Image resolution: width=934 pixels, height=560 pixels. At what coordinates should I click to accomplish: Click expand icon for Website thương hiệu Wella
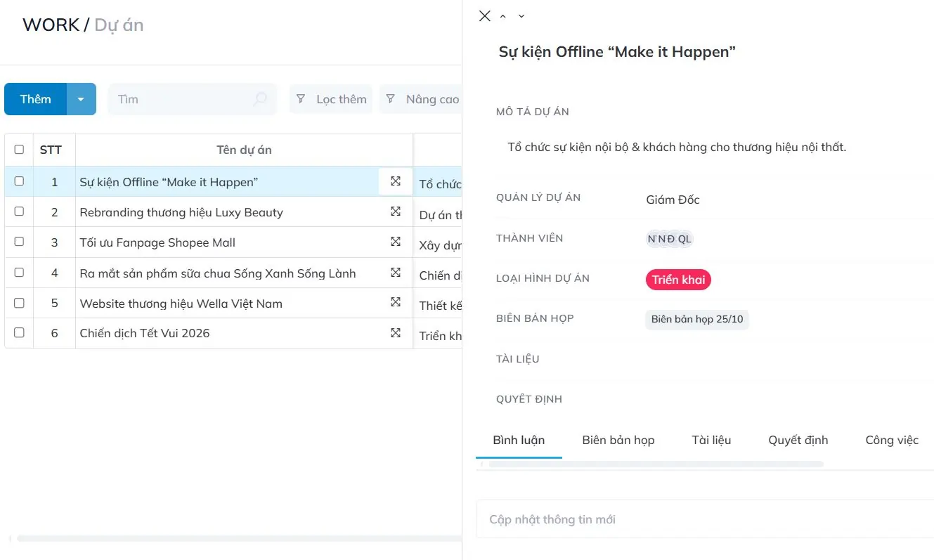pyautogui.click(x=396, y=303)
